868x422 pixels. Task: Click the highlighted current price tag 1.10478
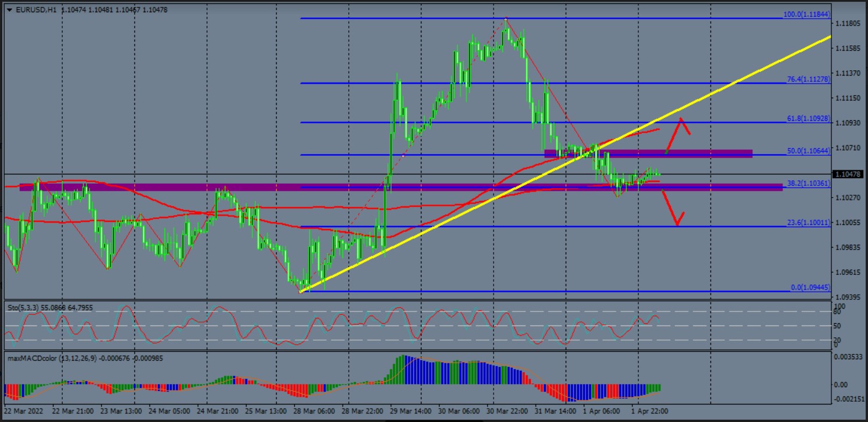(849, 174)
